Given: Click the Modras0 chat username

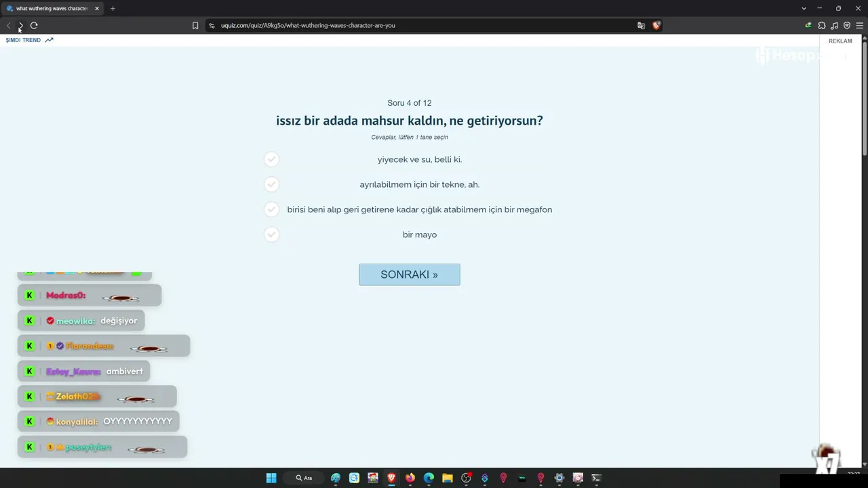Looking at the screenshot, I should [66, 296].
